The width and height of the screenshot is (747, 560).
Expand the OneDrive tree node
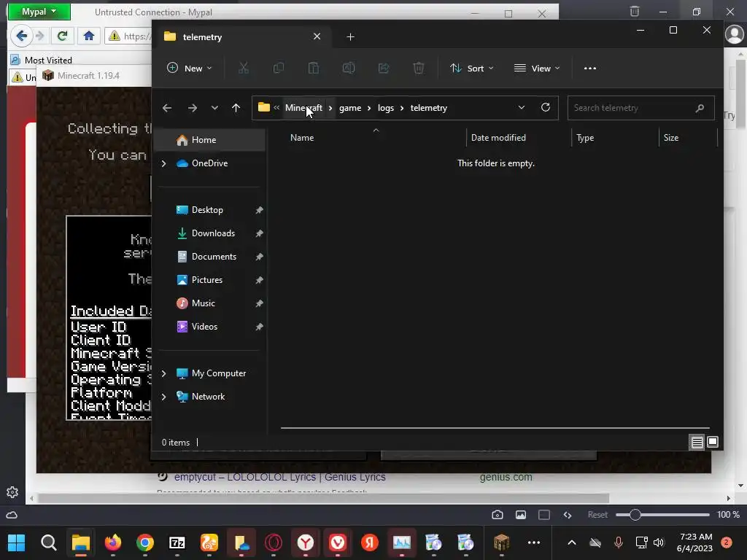pyautogui.click(x=163, y=163)
